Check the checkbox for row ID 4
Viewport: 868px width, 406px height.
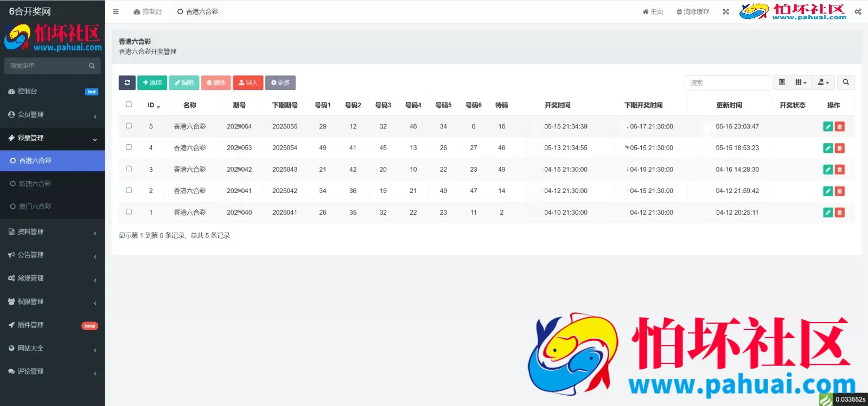(129, 147)
